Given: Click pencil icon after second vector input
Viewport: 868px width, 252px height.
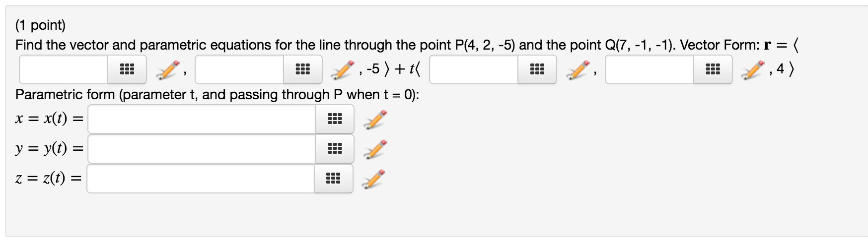Looking at the screenshot, I should (343, 70).
